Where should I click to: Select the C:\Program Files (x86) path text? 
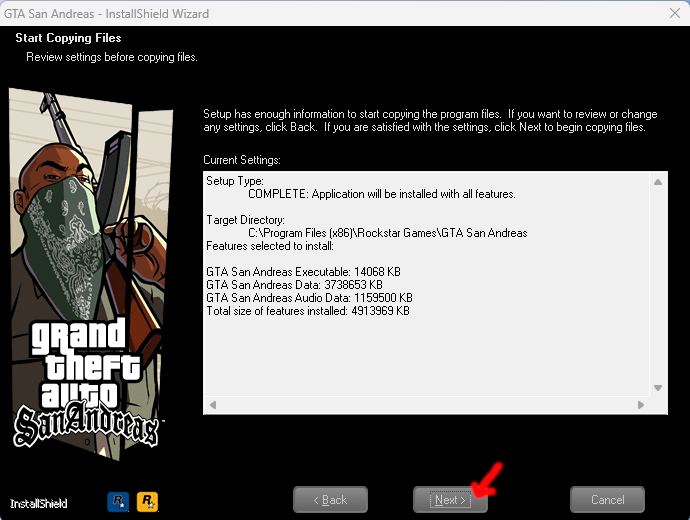pyautogui.click(x=388, y=233)
